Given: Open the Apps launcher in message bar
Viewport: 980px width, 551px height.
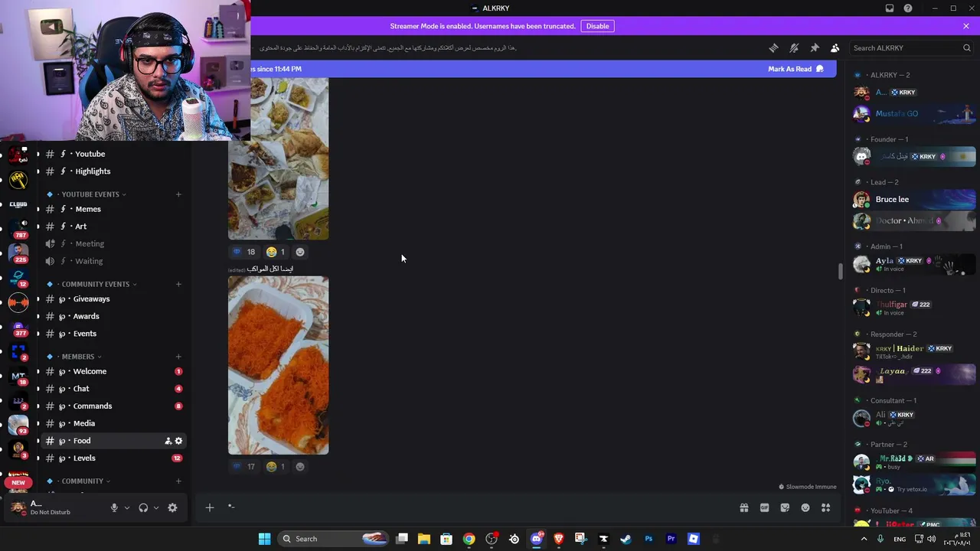Looking at the screenshot, I should click(x=825, y=507).
